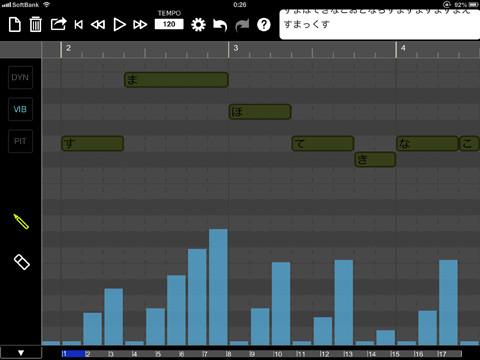Select the note labeled ま

point(176,80)
